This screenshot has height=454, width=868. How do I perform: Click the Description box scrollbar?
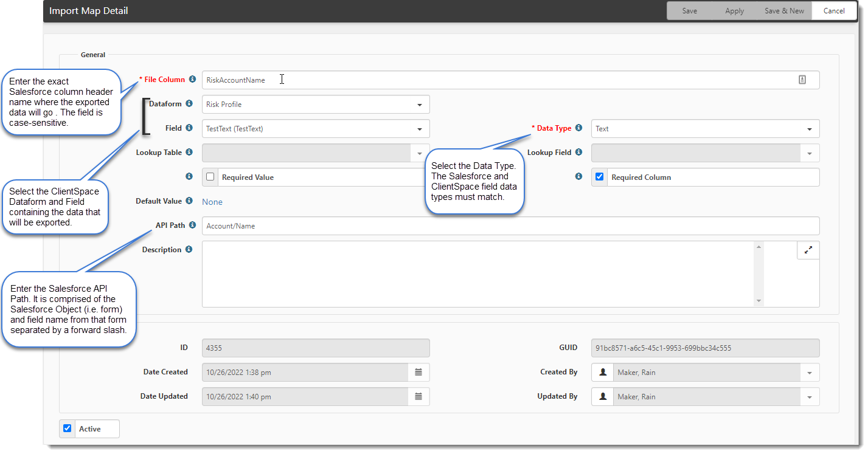pos(759,273)
